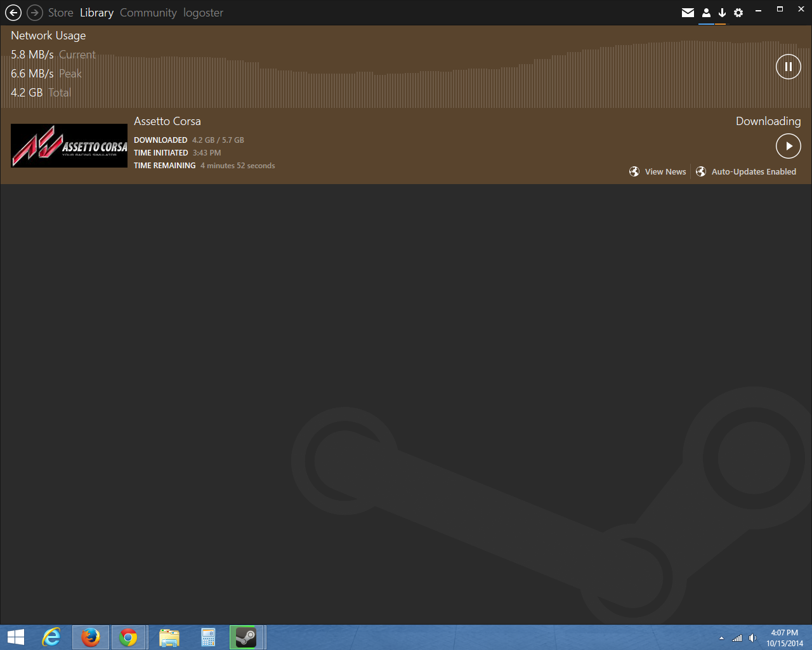Show hidden system tray icons
The height and width of the screenshot is (650, 812).
721,638
